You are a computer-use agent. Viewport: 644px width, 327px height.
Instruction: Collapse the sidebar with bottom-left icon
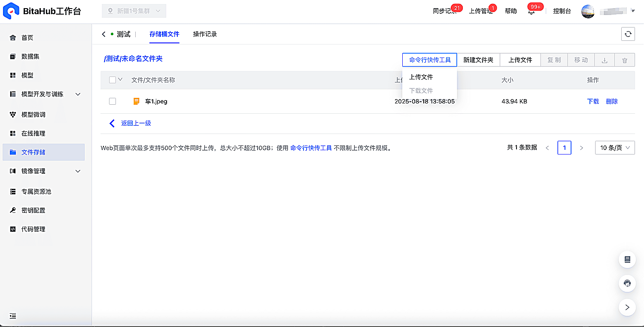[x=13, y=316]
